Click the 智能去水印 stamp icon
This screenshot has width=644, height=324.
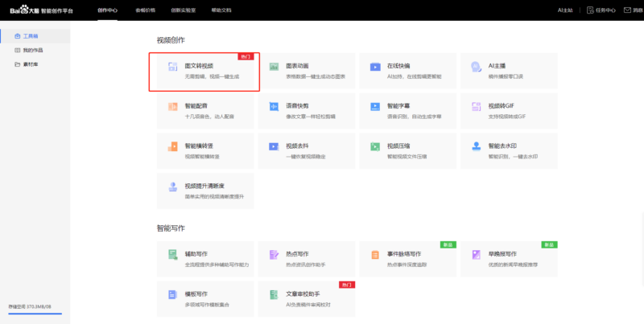476,146
